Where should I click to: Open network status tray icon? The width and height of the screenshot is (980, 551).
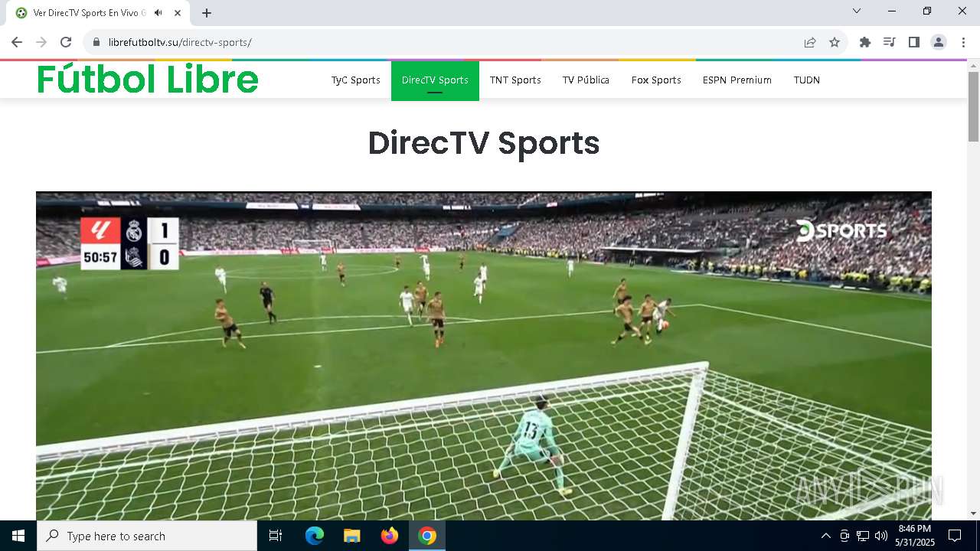pyautogui.click(x=863, y=536)
